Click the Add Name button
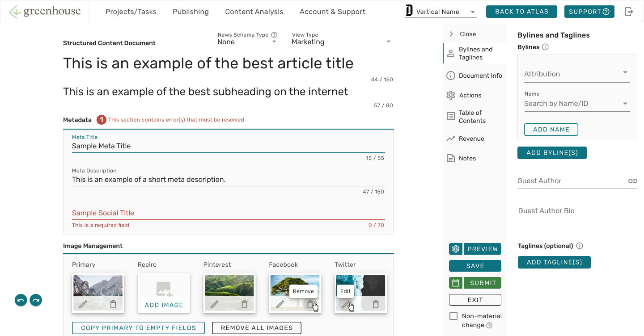 [551, 130]
